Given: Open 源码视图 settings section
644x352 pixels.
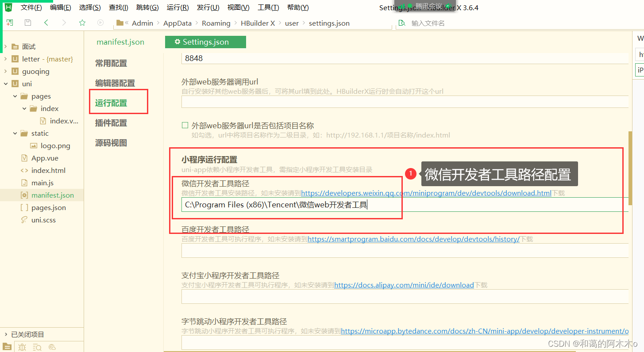Looking at the screenshot, I should tap(111, 142).
